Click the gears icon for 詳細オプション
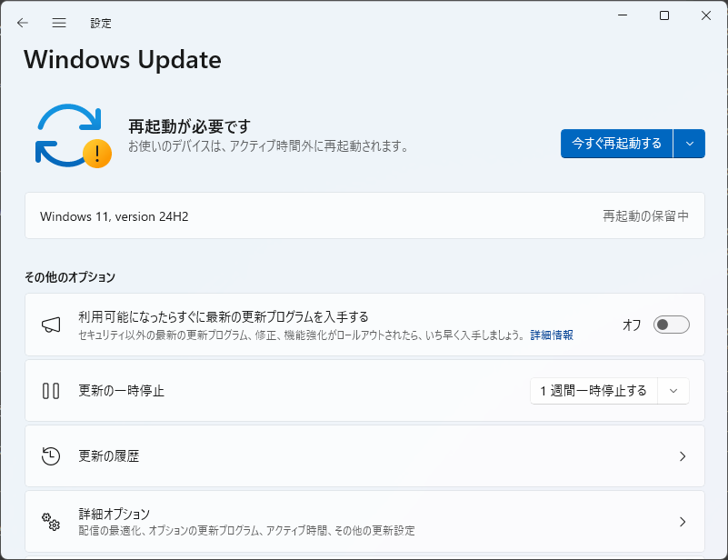Screen dimensions: 728x560 51,522
